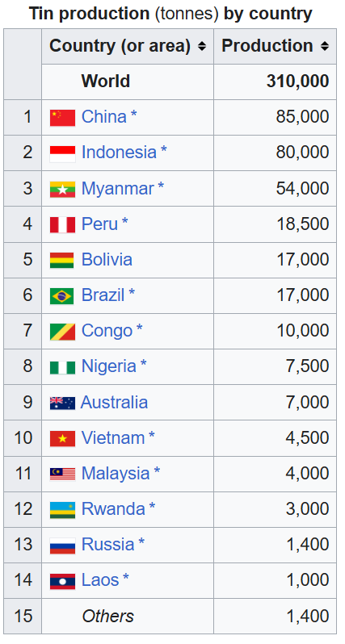Viewport: 345px width, 644px height.
Task: Open the Bolivia link
Action: tap(107, 260)
